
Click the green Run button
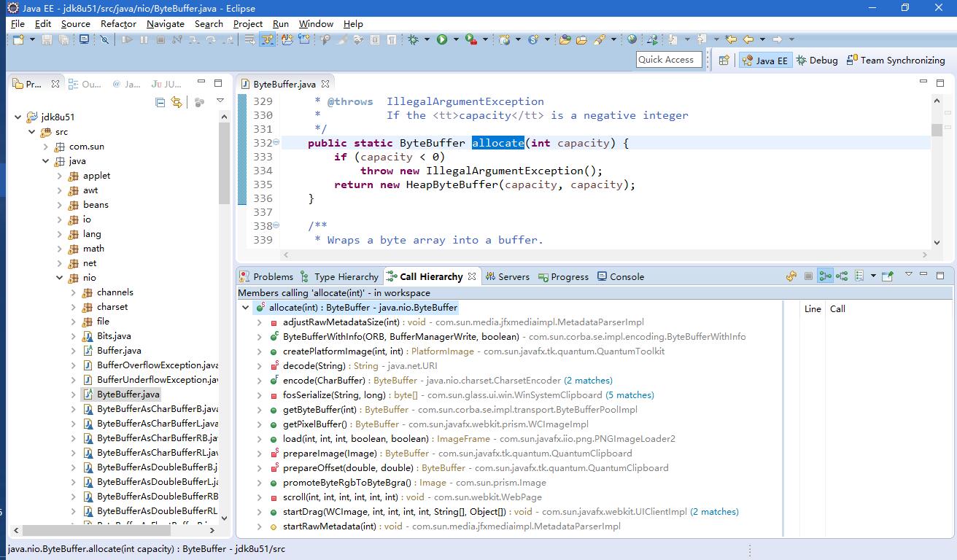click(441, 39)
